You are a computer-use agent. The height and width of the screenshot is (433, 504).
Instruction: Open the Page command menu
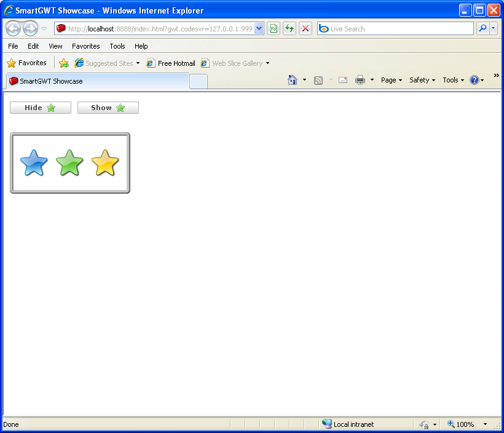pyautogui.click(x=391, y=80)
